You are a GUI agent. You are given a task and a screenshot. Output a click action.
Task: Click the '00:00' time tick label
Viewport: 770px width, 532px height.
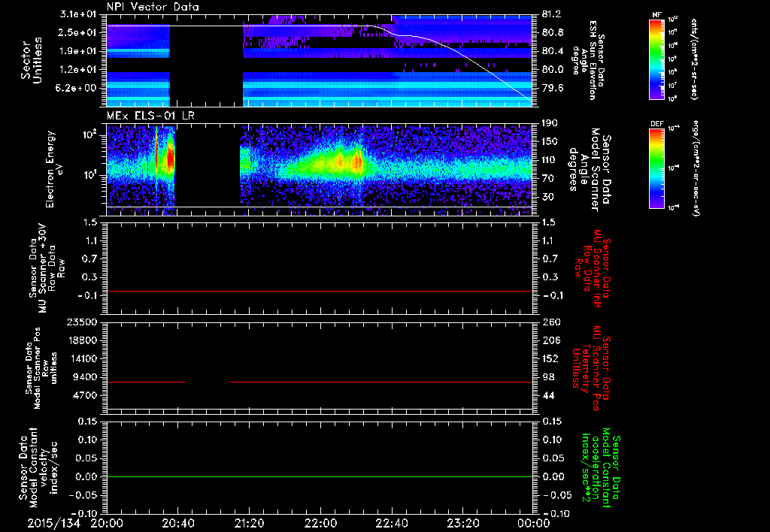point(534,523)
